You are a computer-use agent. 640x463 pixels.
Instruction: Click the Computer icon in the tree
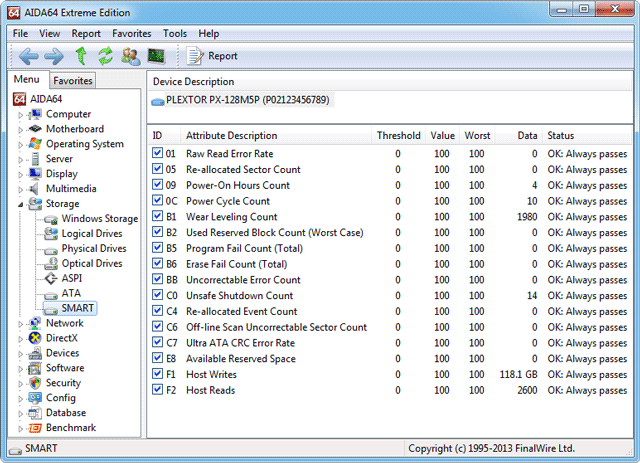[35, 114]
